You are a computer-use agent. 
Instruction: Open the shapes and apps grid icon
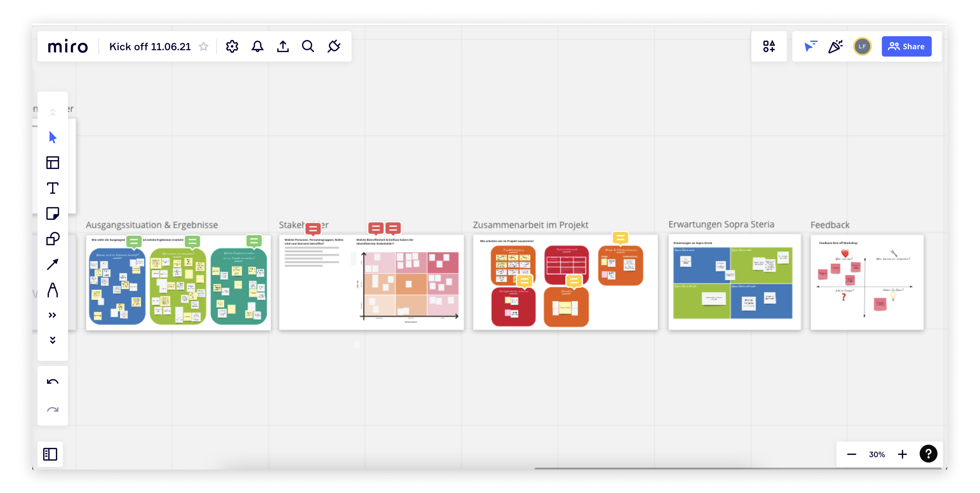tap(769, 46)
